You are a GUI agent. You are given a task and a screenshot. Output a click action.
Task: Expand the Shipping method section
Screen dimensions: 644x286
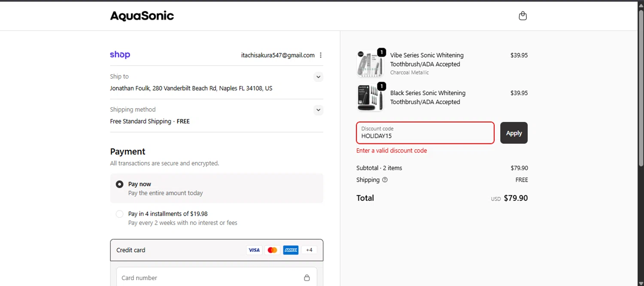(x=318, y=110)
